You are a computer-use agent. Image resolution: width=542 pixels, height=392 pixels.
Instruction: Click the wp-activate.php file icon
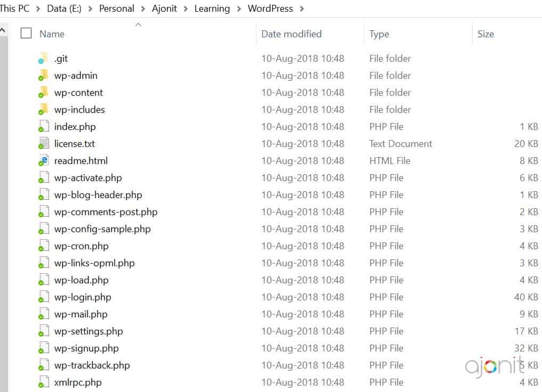pos(43,177)
